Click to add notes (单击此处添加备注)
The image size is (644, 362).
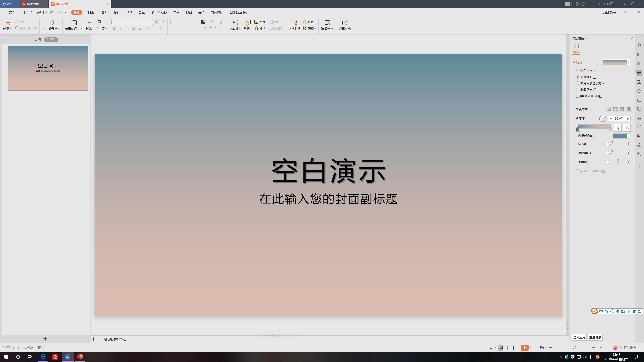coord(113,339)
